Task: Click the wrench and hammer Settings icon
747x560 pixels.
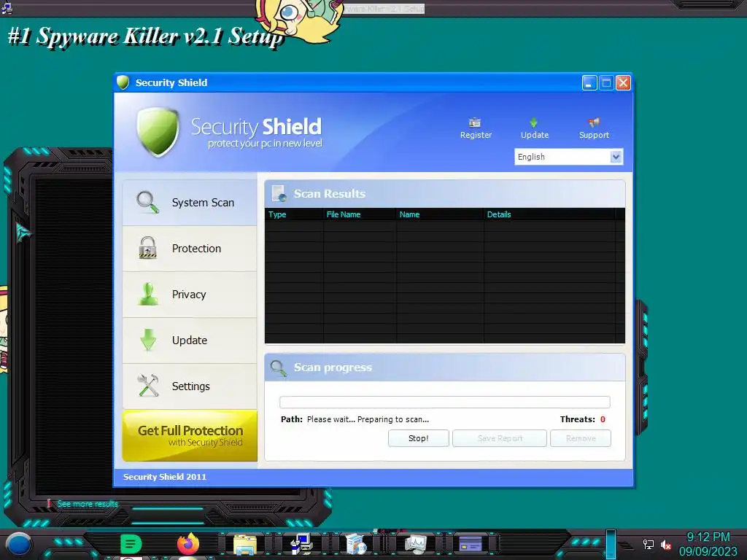Action: click(147, 386)
